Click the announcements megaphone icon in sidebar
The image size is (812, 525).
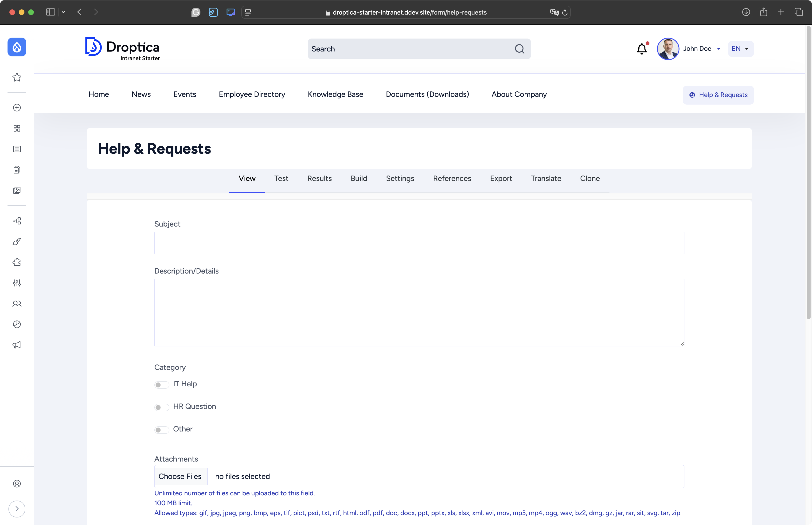[17, 345]
